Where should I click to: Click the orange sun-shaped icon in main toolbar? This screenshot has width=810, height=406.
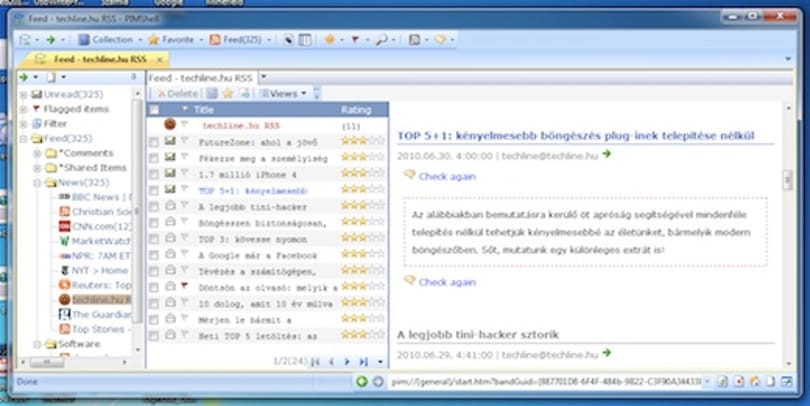coord(329,40)
